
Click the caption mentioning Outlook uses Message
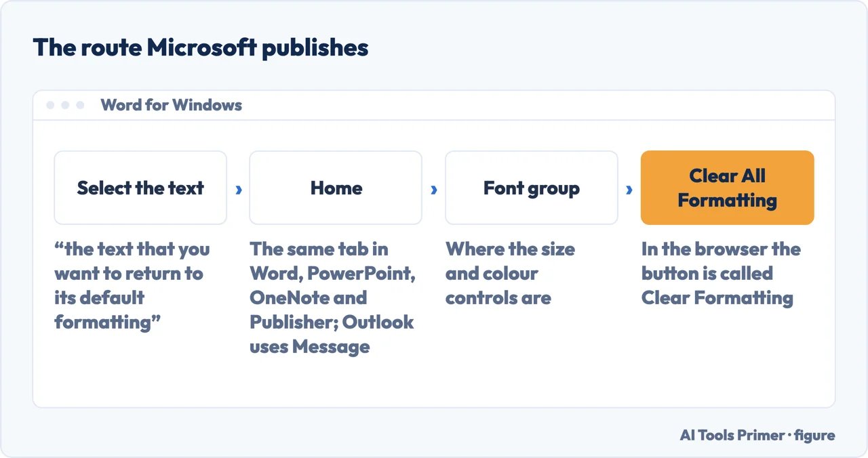332,298
